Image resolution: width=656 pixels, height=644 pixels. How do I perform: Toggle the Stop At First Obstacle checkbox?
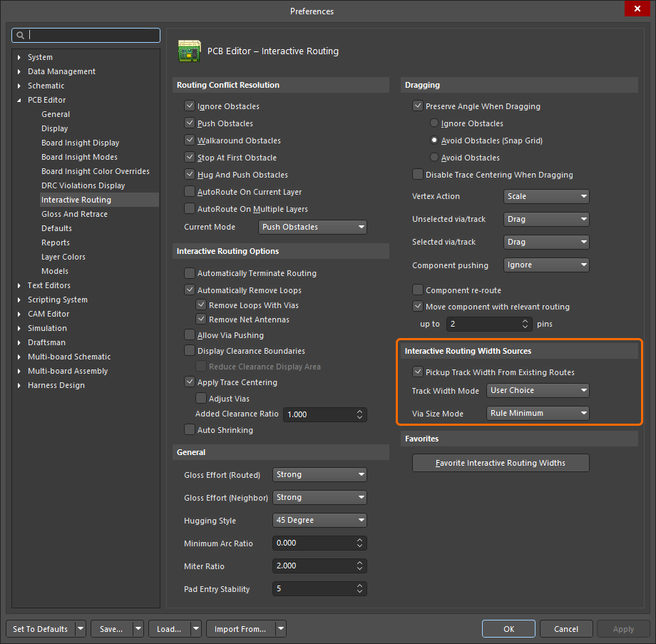(190, 158)
